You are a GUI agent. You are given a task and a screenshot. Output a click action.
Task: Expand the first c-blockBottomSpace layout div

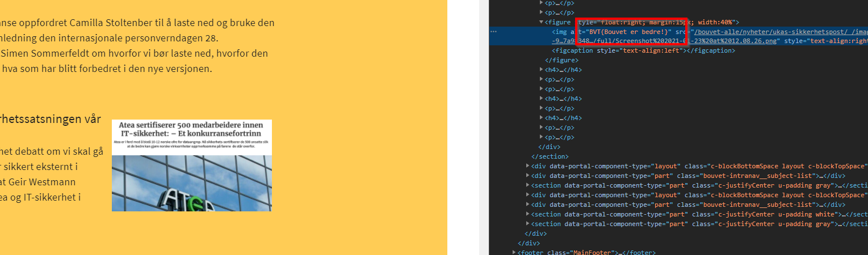click(527, 166)
